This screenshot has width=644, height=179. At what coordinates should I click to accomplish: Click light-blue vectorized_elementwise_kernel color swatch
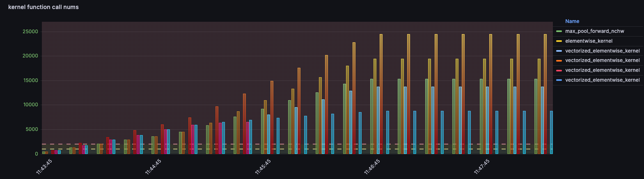(559, 51)
